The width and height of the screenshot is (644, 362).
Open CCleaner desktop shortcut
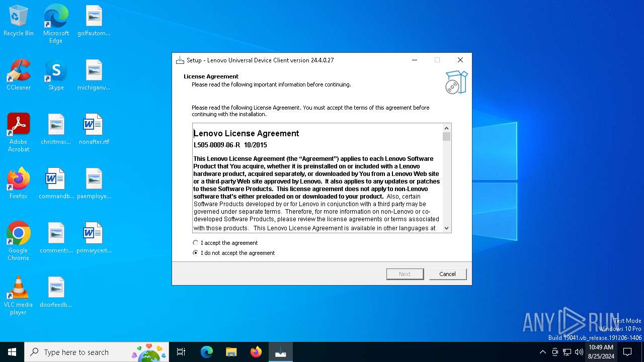pos(19,75)
